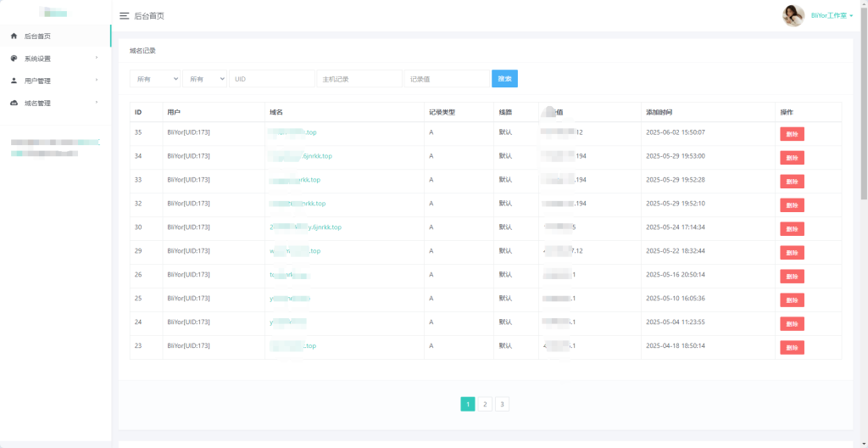Screen dimensions: 868x448
Task: Click the user avatar picture
Action: (793, 15)
